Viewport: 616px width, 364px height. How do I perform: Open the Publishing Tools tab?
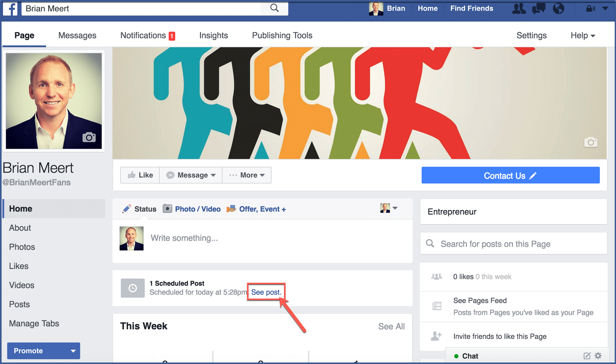point(282,35)
